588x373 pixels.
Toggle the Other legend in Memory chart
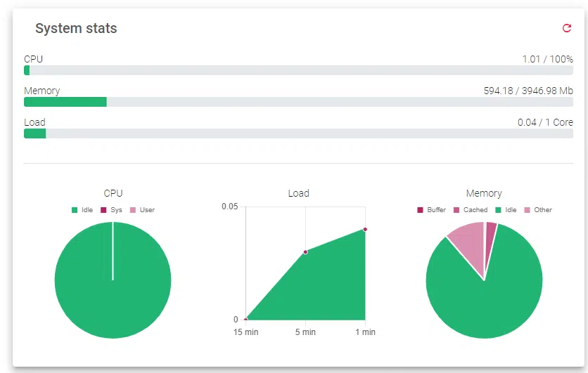(x=537, y=210)
